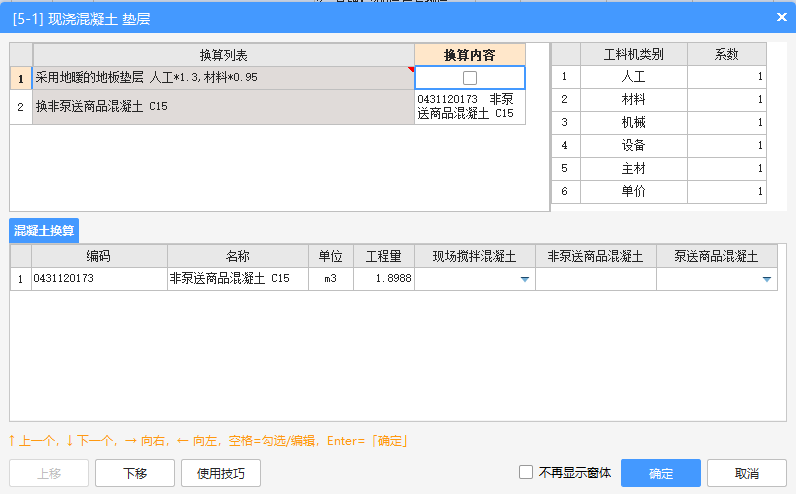Select 单价 in 工料机类别 table
Screen dimensions: 796x494
pyautogui.click(x=634, y=191)
